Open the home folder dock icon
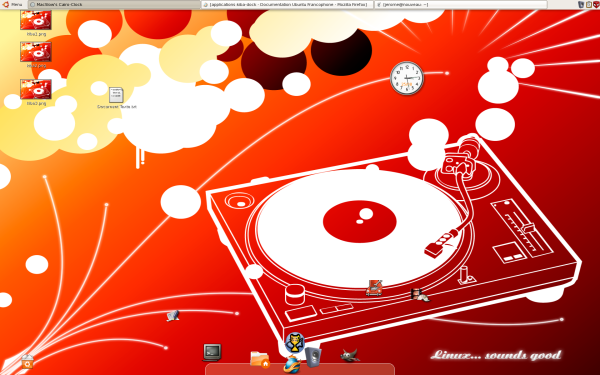Viewport: 600px width, 375px height. point(260,359)
